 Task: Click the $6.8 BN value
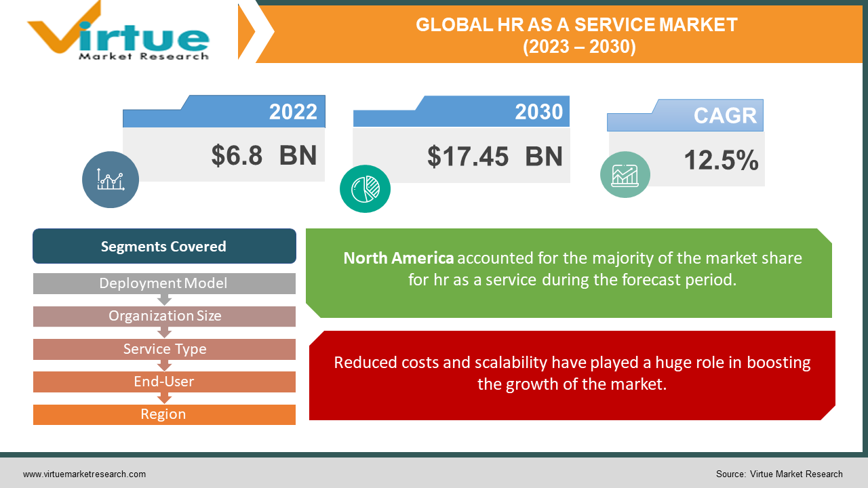[x=264, y=155]
